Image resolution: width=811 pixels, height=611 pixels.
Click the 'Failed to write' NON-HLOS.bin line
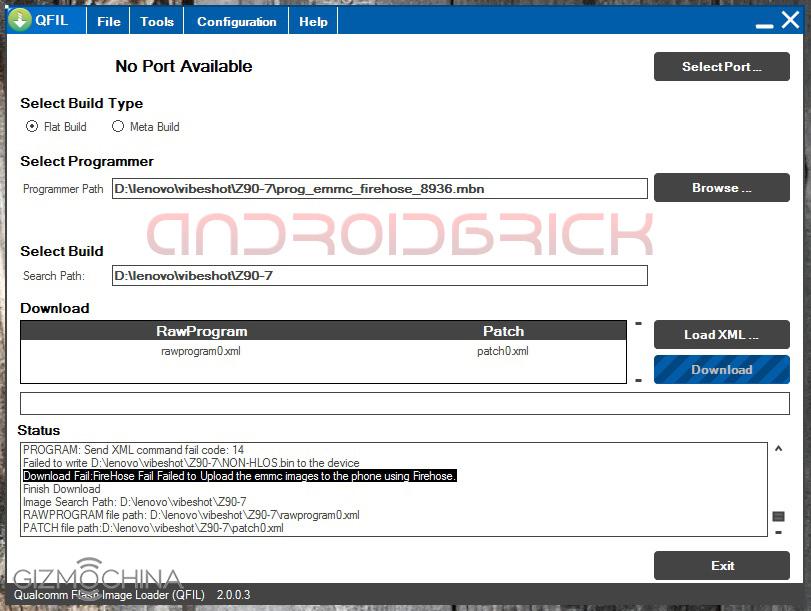click(x=191, y=463)
